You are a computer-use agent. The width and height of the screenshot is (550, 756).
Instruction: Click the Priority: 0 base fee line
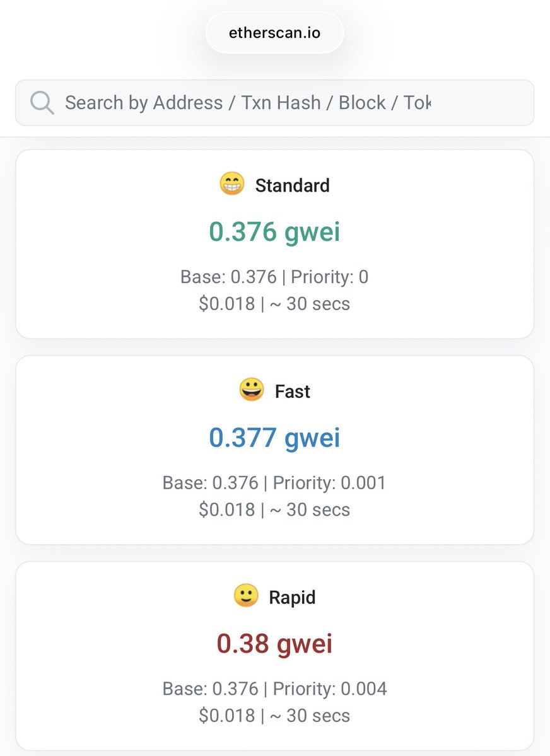tap(274, 277)
